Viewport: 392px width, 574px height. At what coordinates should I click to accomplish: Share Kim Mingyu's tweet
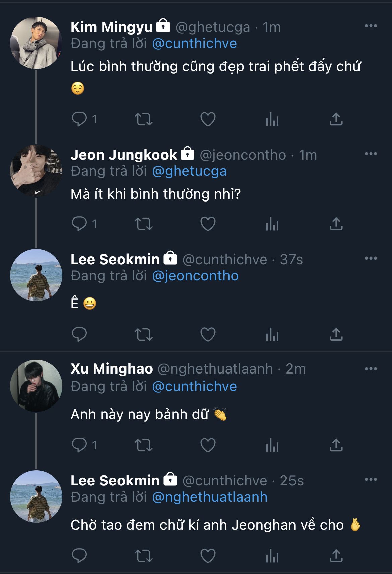point(336,119)
